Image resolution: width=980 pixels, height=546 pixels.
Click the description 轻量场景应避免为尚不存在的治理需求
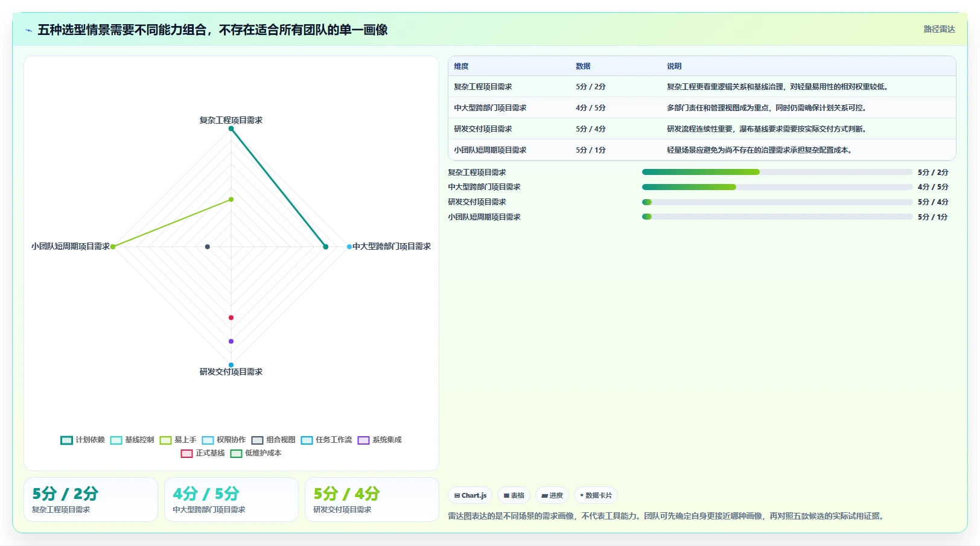pyautogui.click(x=759, y=150)
